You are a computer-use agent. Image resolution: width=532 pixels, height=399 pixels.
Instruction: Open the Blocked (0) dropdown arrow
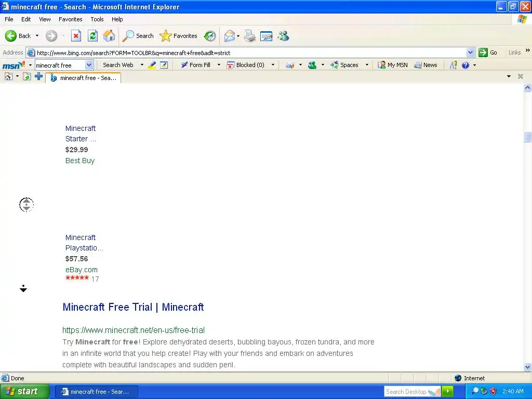(x=273, y=65)
